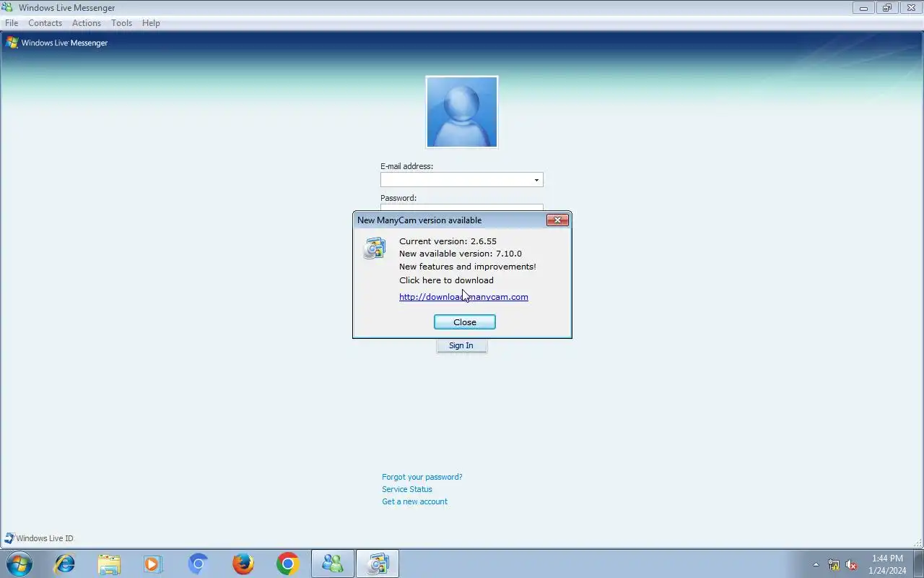
Task: Switch to Windows Live Messenger taskbar button
Action: point(333,564)
